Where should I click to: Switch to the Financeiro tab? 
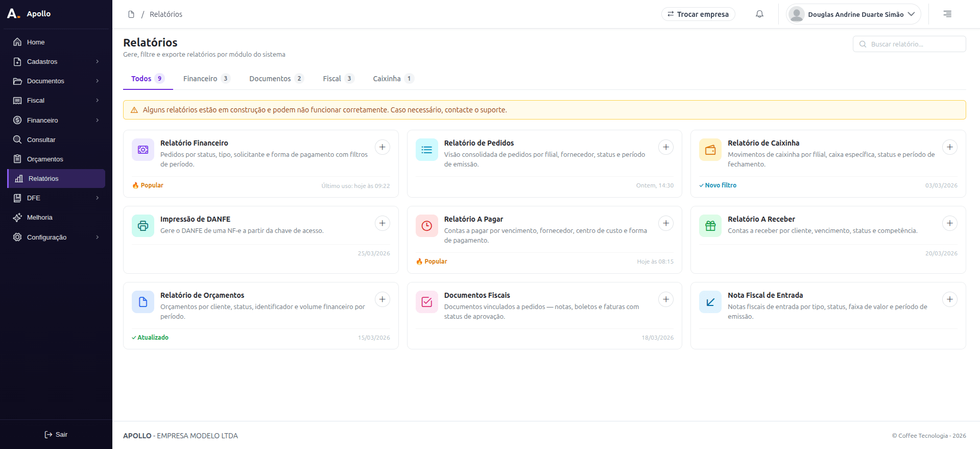click(x=207, y=79)
